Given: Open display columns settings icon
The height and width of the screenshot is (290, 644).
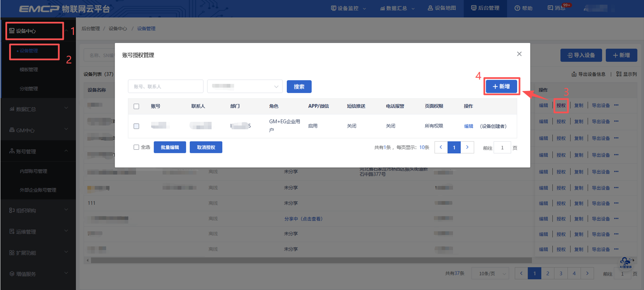Looking at the screenshot, I should [x=619, y=74].
